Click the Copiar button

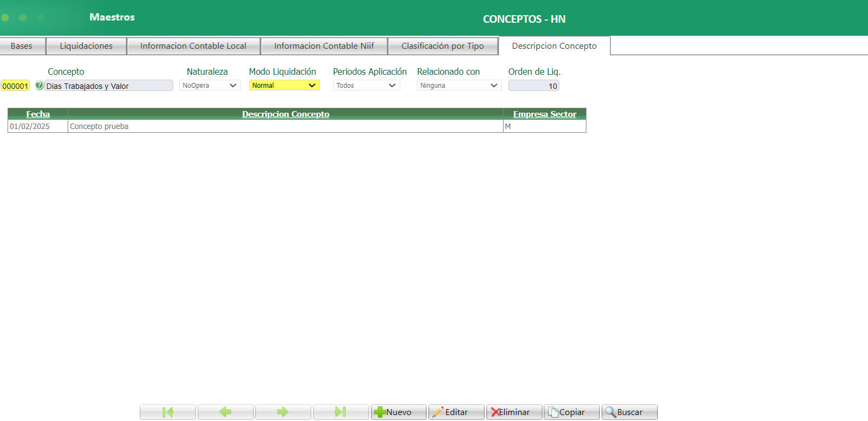click(x=572, y=412)
